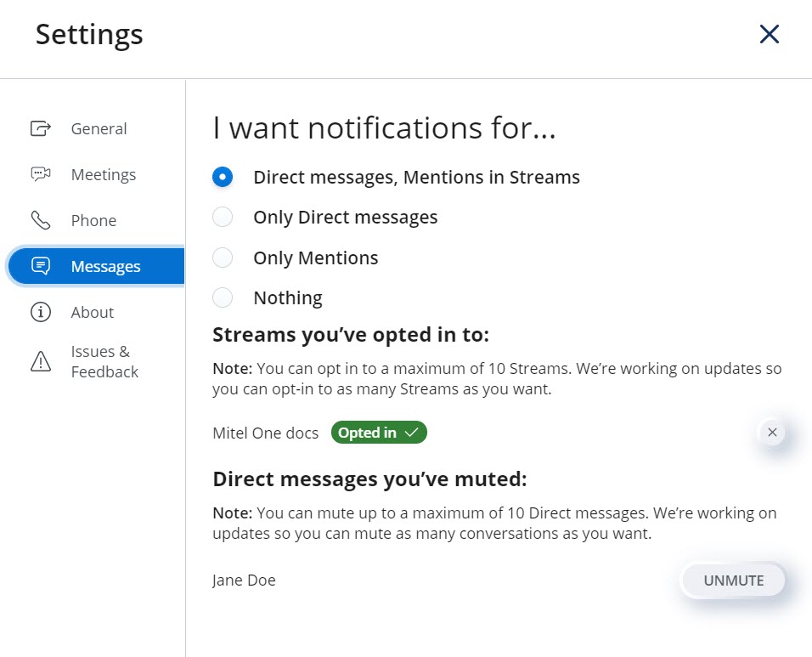
Task: Close the Settings dialog
Action: 769,34
